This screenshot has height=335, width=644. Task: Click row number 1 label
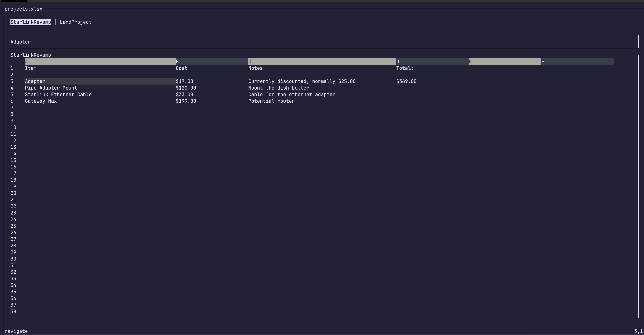[x=12, y=68]
